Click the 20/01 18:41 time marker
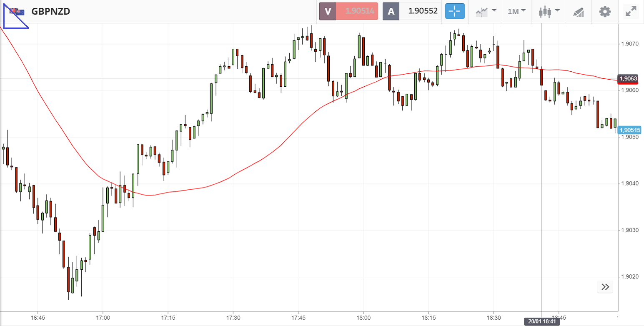 pyautogui.click(x=541, y=321)
